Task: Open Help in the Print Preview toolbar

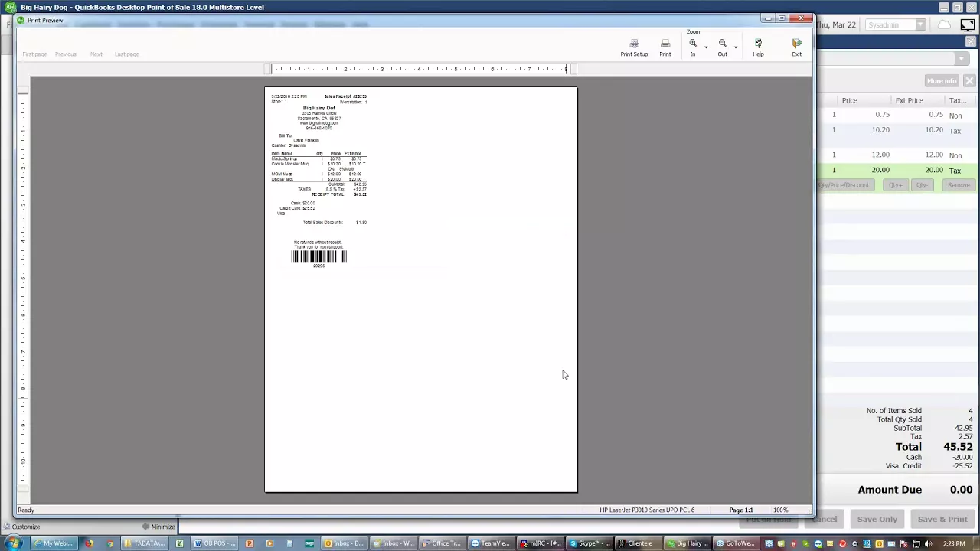Action: coord(758,48)
